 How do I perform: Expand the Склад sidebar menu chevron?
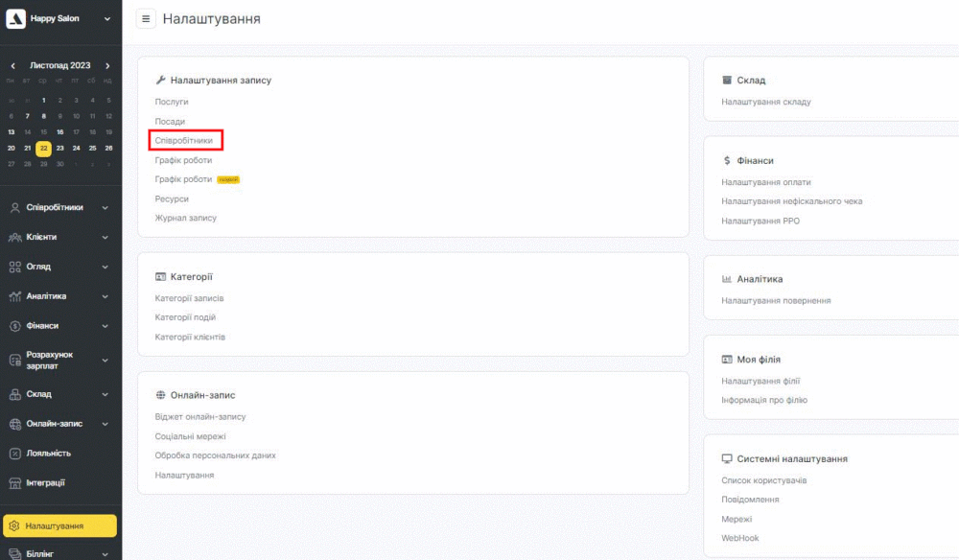[105, 394]
